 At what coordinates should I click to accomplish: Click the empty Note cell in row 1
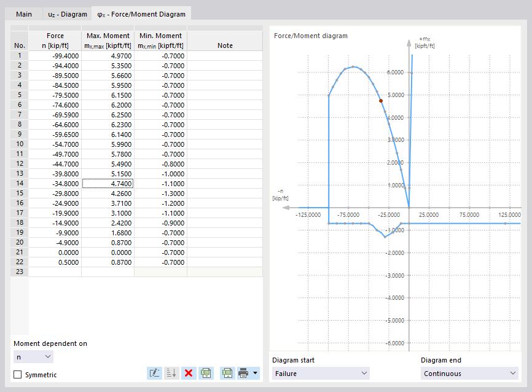coord(225,56)
